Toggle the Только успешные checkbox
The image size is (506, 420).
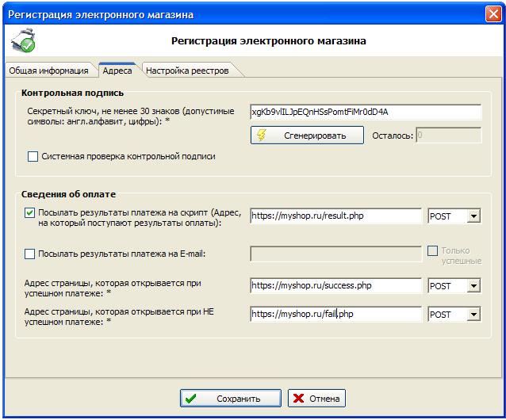(x=433, y=250)
